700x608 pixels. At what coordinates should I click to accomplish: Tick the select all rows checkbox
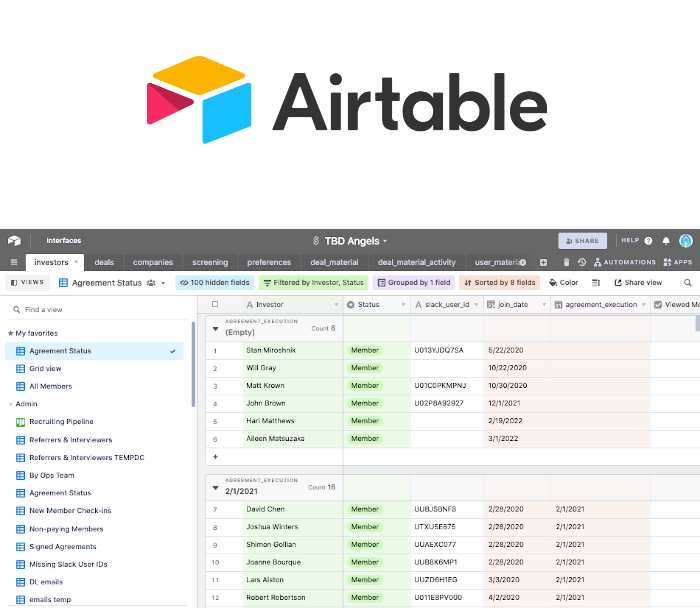click(x=215, y=304)
